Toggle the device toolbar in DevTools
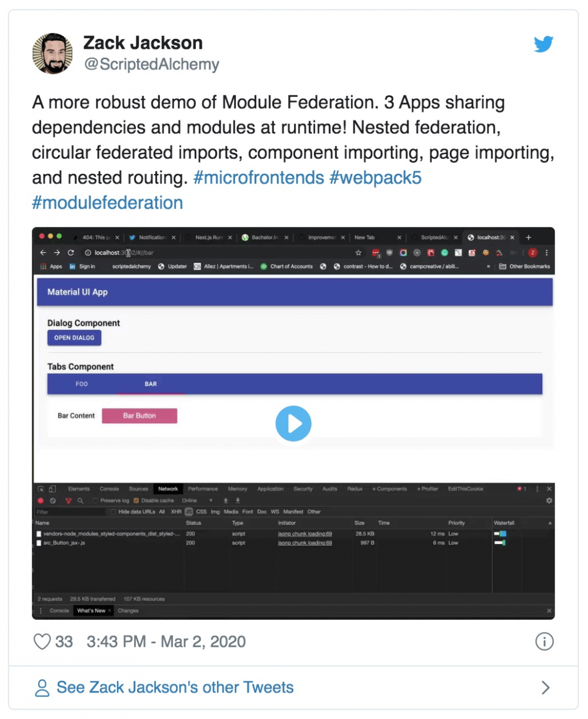588x719 pixels. pos(51,489)
